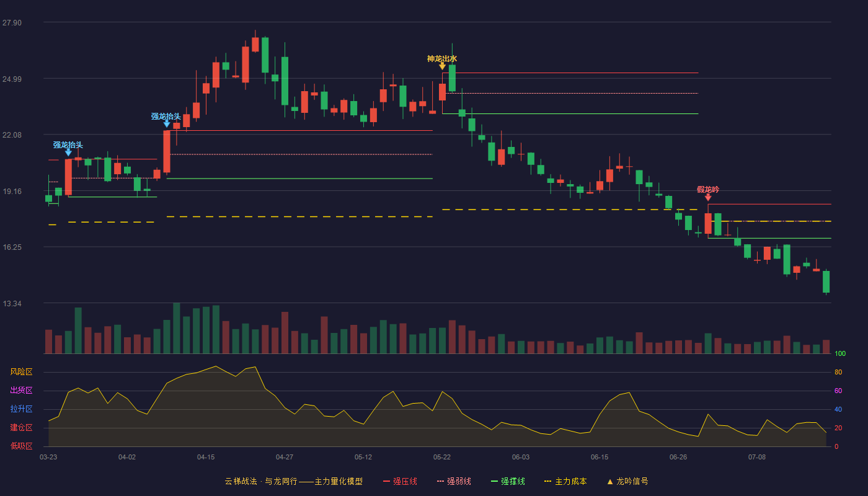This screenshot has width=868, height=496.
Task: Click the 04-02 date label
Action: coord(127,457)
